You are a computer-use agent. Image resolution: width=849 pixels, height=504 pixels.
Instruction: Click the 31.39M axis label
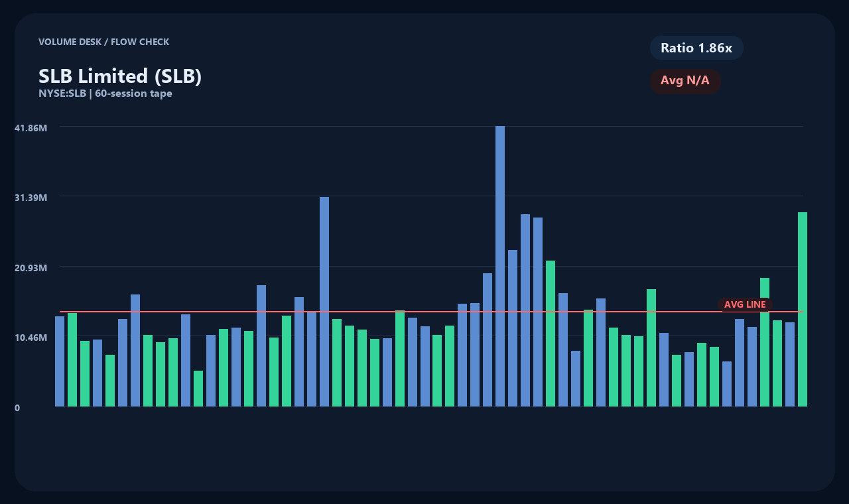[31, 198]
